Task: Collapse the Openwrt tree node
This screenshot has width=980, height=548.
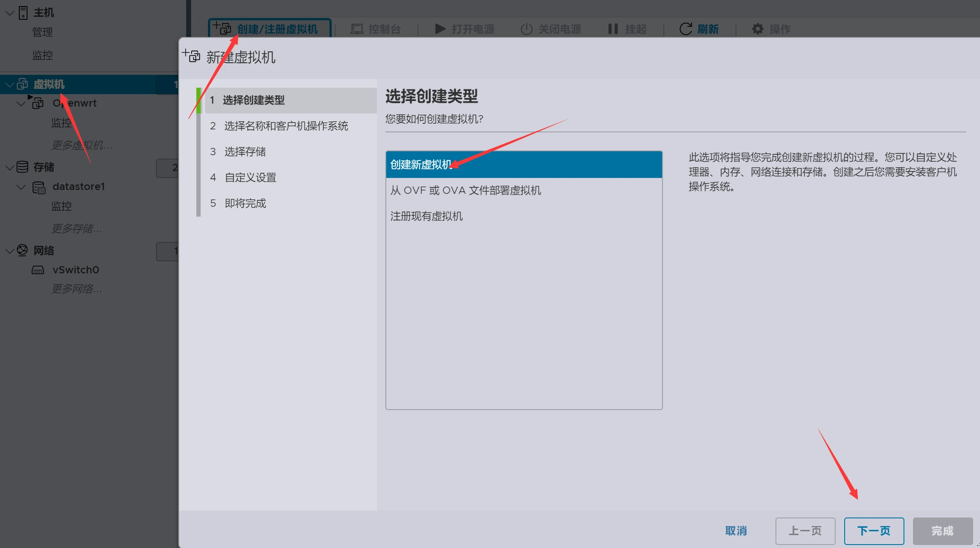Action: click(x=21, y=103)
